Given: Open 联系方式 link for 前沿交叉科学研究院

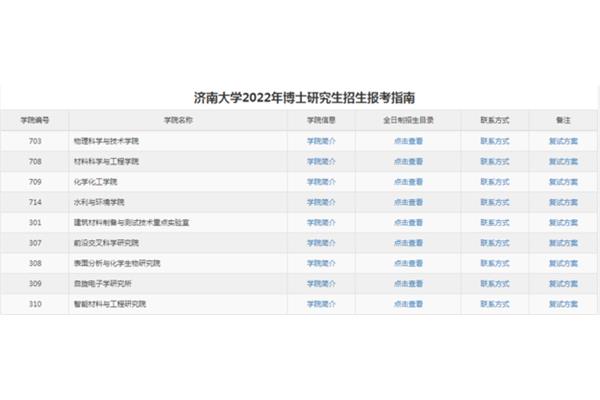Looking at the screenshot, I should click(x=495, y=243).
